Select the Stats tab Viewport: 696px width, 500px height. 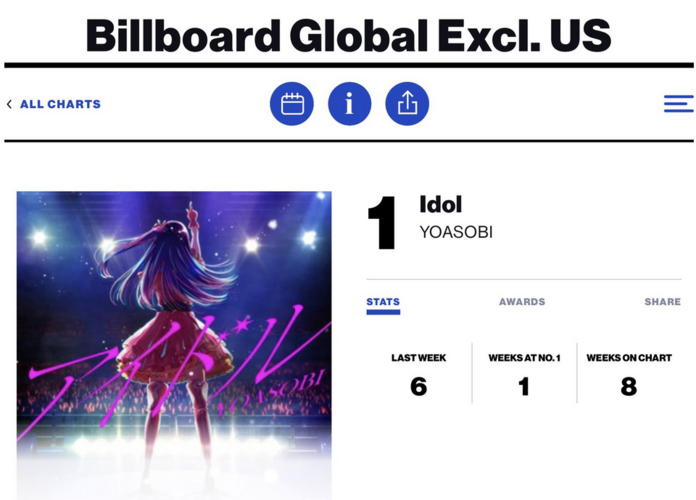(x=383, y=302)
